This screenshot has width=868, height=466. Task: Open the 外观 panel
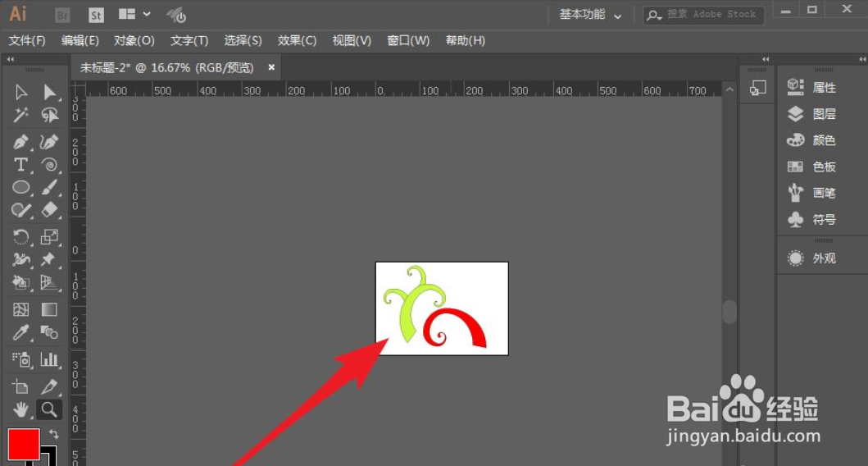(x=812, y=258)
